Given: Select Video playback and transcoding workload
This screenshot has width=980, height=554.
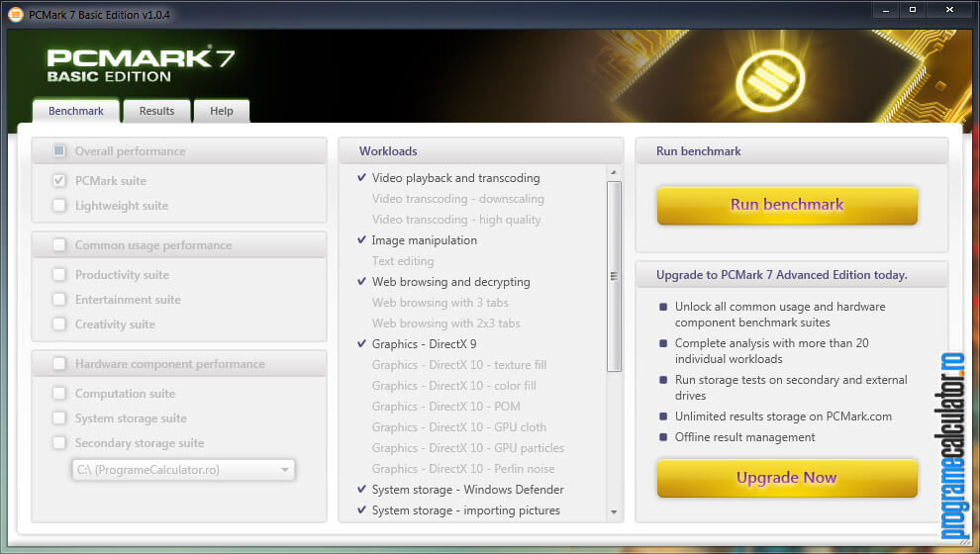Looking at the screenshot, I should (455, 178).
